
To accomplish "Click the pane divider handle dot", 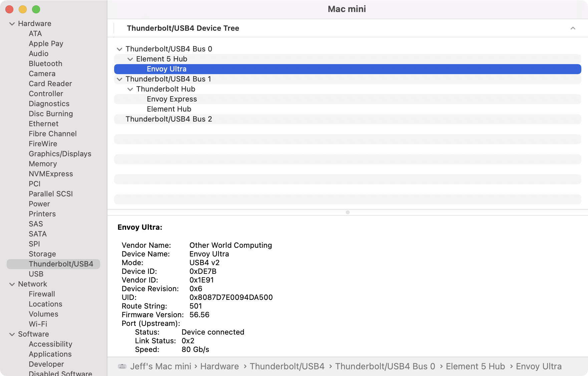I will click(x=347, y=212).
